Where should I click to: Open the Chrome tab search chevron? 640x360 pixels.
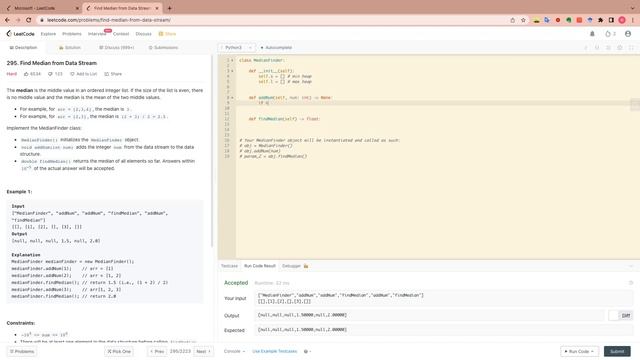click(x=632, y=8)
